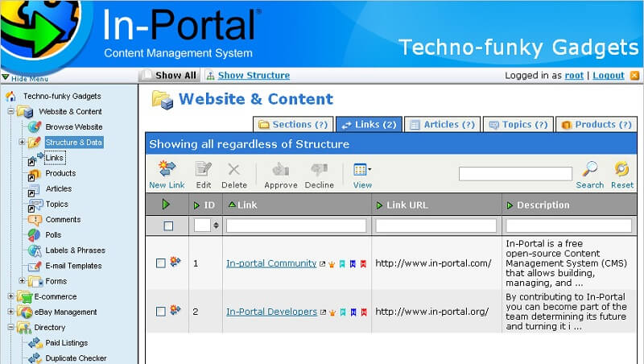The width and height of the screenshot is (644, 364).
Task: Click the Comments speech bubble icon
Action: click(x=35, y=220)
